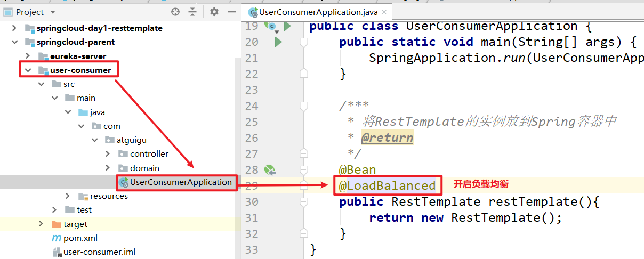Image resolution: width=644 pixels, height=259 pixels.
Task: Open Project panel settings gear
Action: tap(214, 12)
